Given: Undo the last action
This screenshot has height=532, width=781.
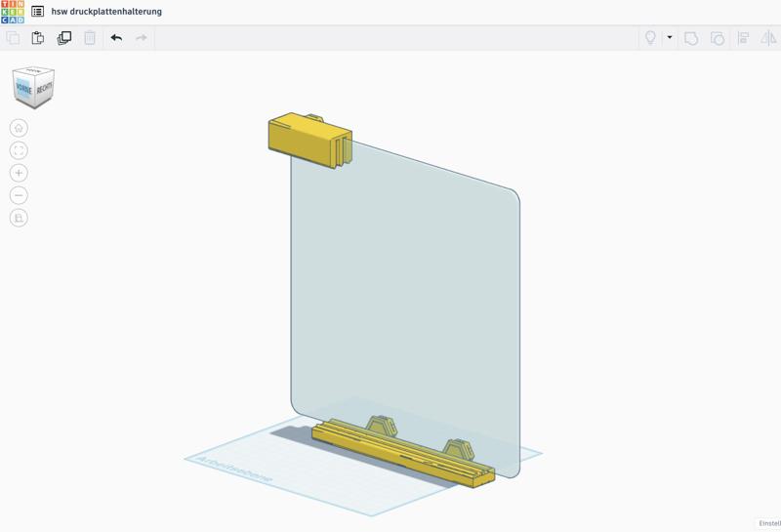Looking at the screenshot, I should (116, 38).
